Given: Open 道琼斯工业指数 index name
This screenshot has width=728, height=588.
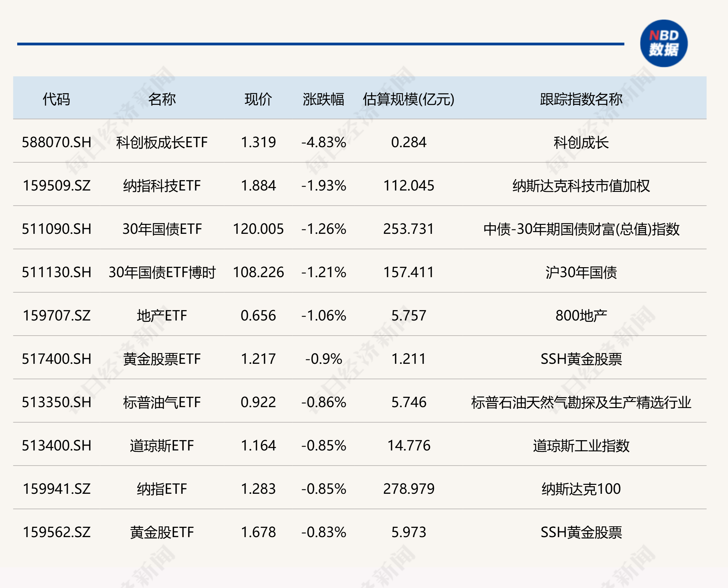Looking at the screenshot, I should pos(581,446).
